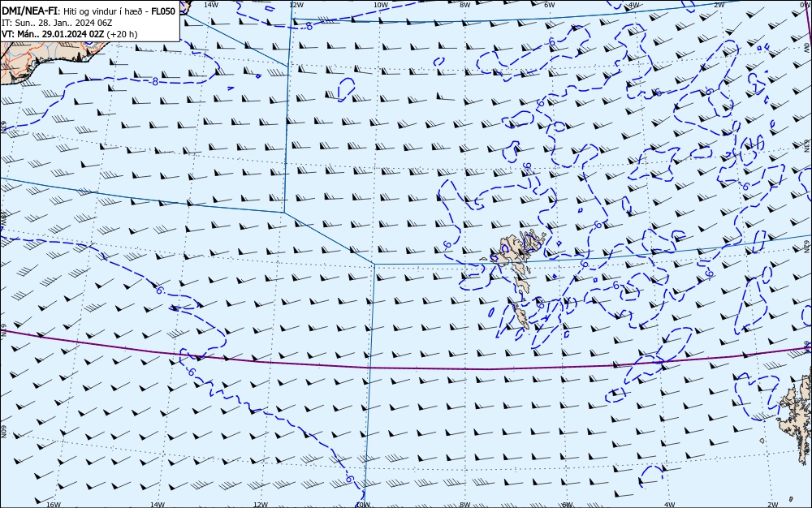Click the FL050 flight level label
This screenshot has width=812, height=508.
[x=163, y=11]
